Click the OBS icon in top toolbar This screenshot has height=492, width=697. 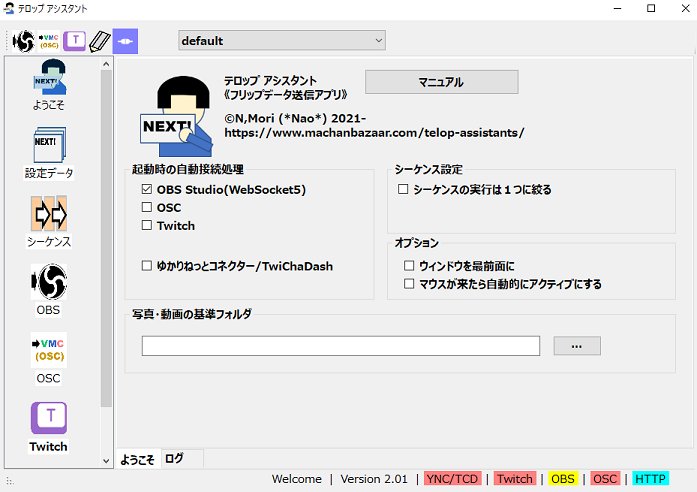coord(23,41)
